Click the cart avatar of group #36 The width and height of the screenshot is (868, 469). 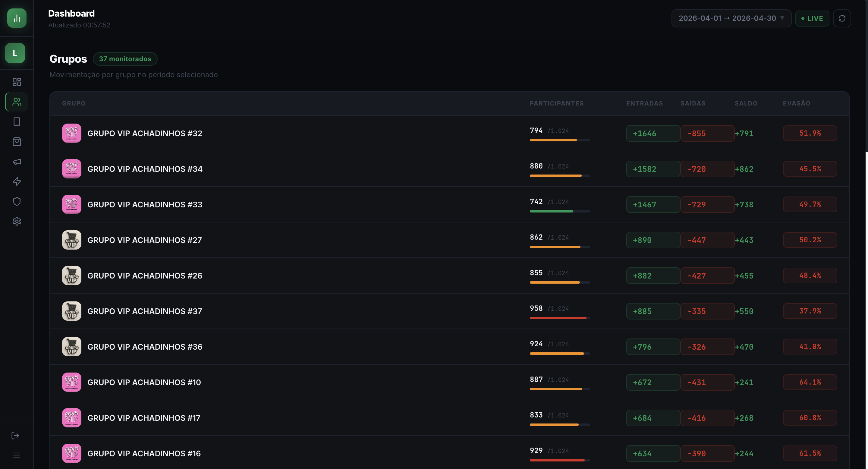tap(71, 347)
